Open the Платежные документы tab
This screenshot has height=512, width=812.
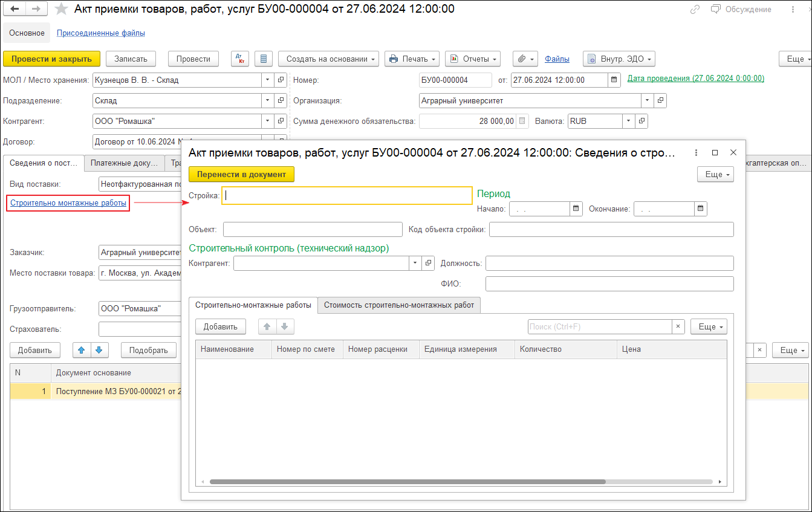(124, 163)
